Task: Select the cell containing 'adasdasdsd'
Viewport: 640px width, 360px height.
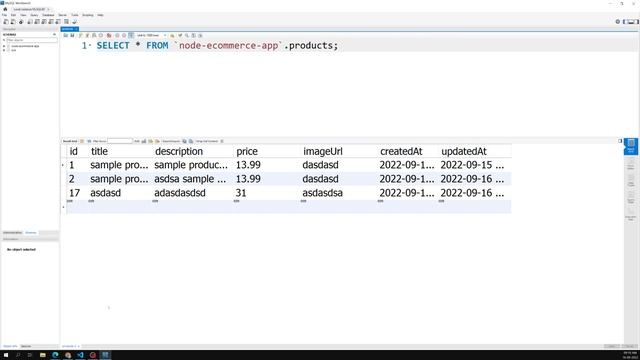Action: pyautogui.click(x=180, y=193)
